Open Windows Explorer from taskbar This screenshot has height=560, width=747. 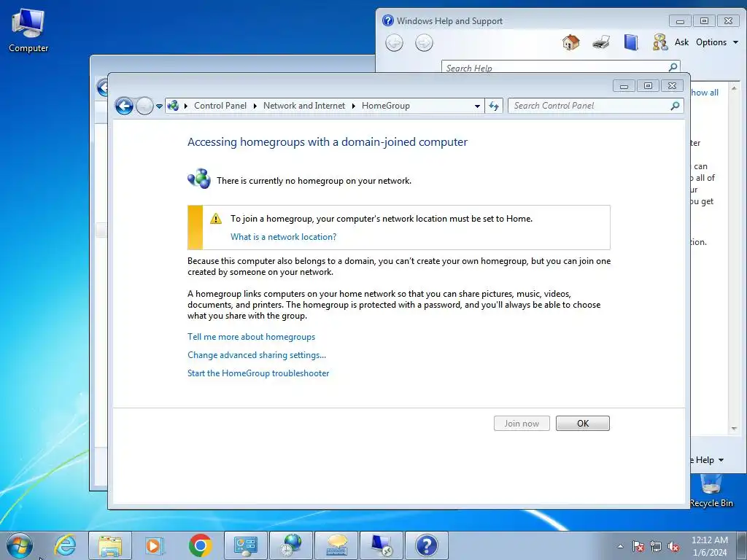click(x=110, y=545)
